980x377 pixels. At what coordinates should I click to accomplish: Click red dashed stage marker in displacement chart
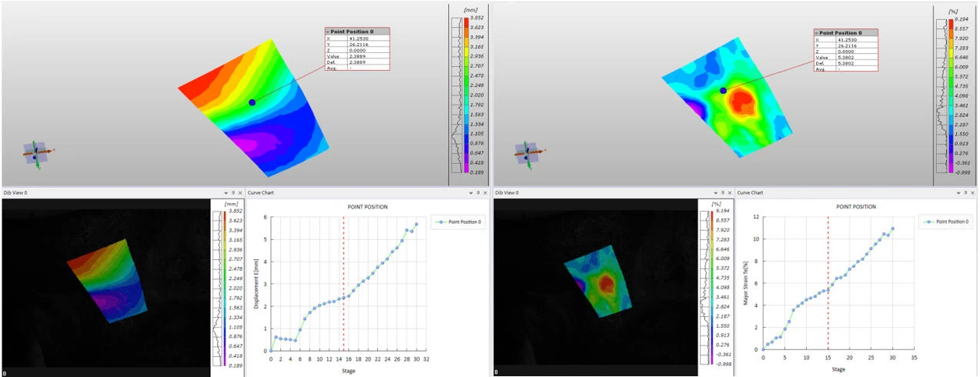(x=343, y=283)
